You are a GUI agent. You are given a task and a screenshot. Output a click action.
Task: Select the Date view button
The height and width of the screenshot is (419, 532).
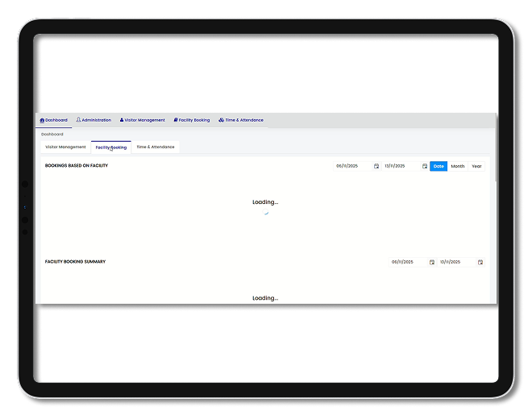point(438,166)
